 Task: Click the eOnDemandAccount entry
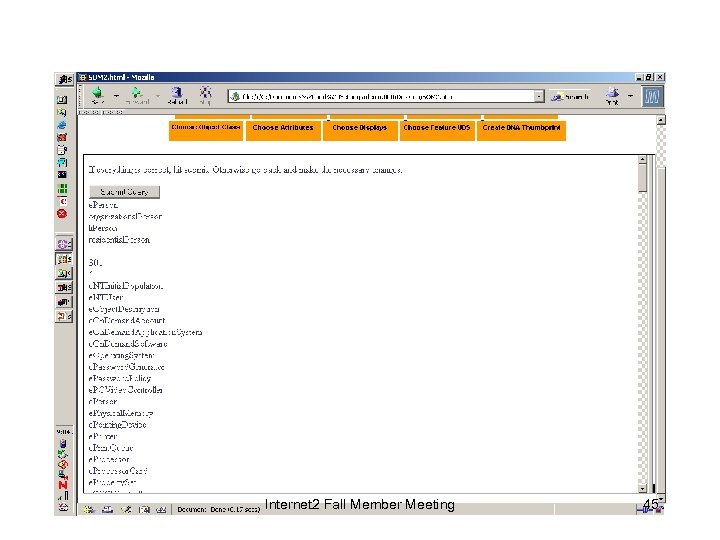pos(127,320)
